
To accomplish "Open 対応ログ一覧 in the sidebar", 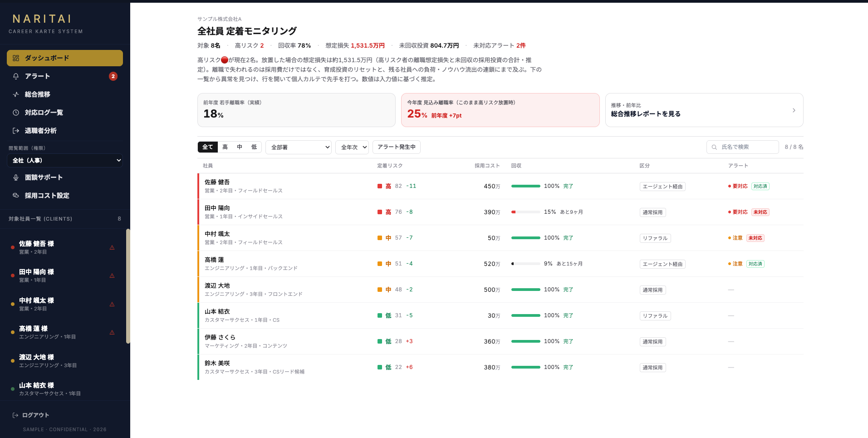I will click(65, 113).
